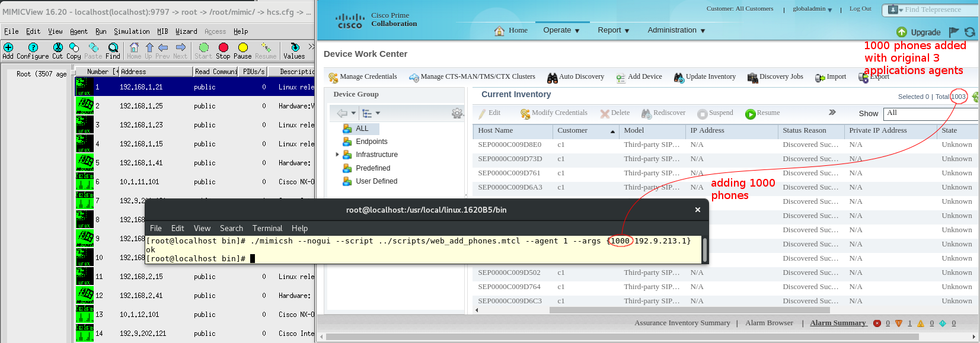Sort inventory by Host Name column
980x343 pixels.
click(x=512, y=131)
